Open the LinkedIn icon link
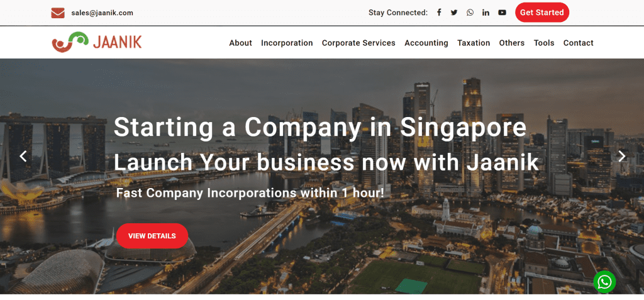Image resolution: width=644 pixels, height=300 pixels. tap(486, 13)
